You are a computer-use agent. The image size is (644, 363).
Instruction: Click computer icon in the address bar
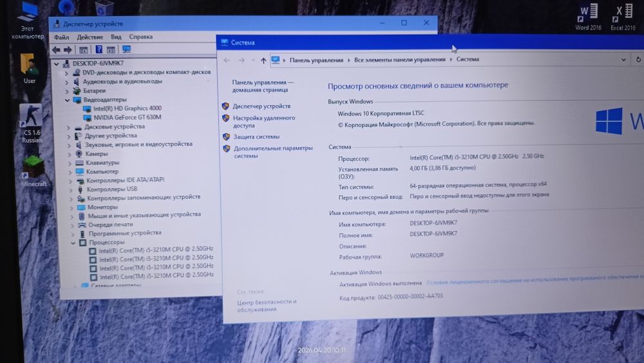276,60
